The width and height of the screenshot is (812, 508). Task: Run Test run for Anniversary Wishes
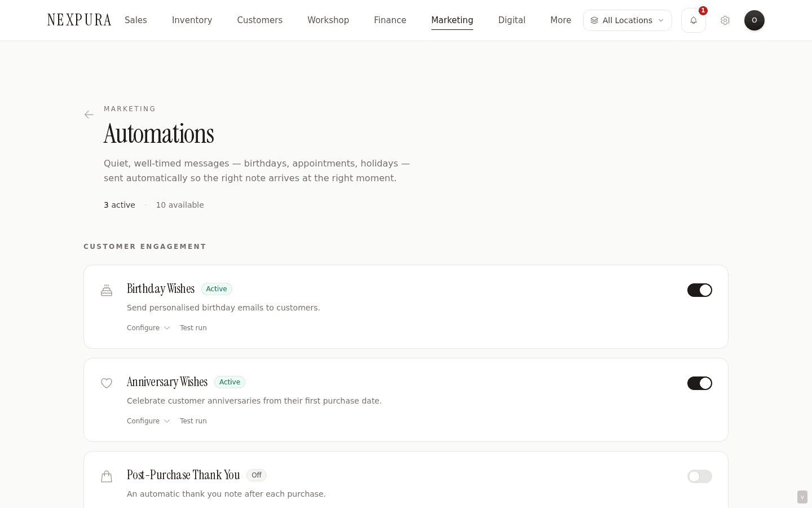coord(193,421)
